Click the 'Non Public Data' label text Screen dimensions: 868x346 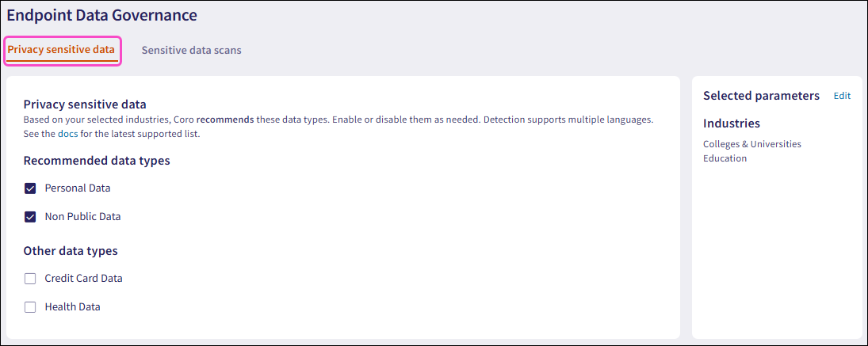pyautogui.click(x=82, y=216)
